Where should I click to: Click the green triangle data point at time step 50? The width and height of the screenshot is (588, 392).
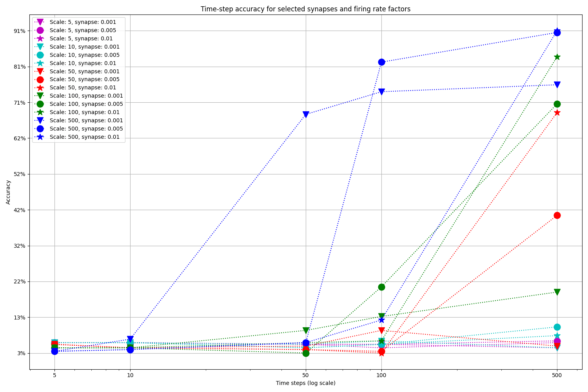click(306, 330)
